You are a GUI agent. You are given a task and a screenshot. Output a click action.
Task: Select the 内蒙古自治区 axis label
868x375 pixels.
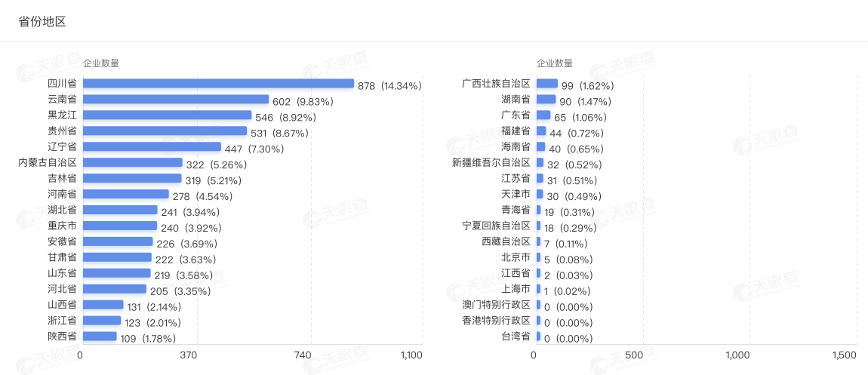47,163
